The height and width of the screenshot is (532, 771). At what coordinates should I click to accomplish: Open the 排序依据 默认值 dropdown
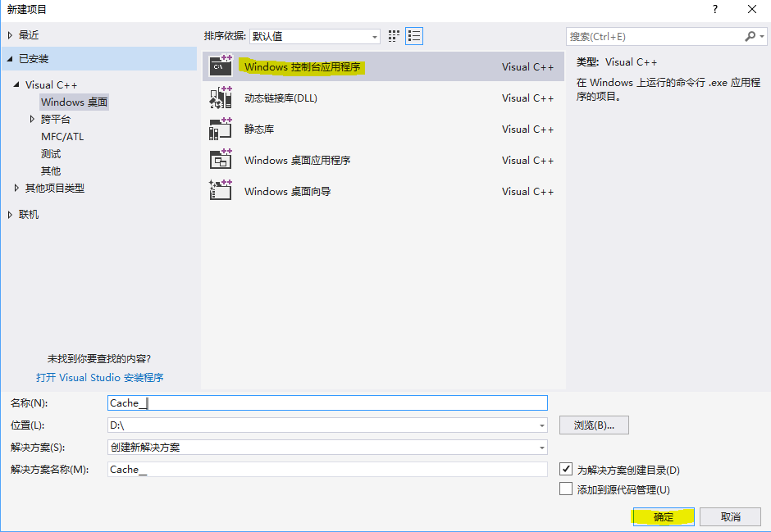pos(315,36)
